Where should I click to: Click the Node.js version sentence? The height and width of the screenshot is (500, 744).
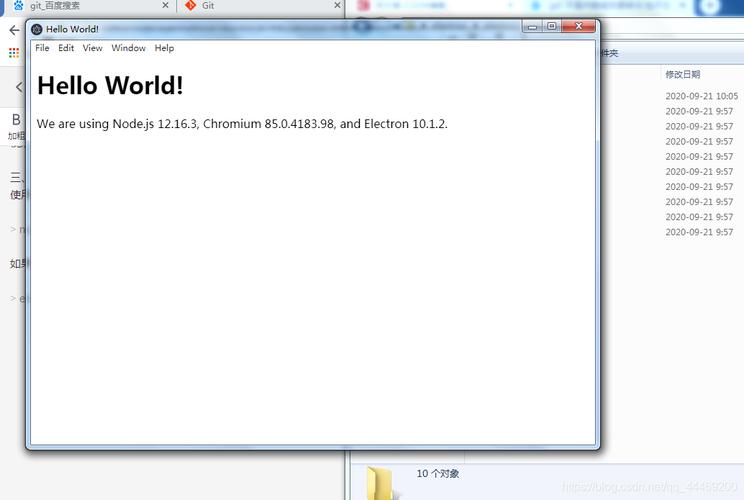click(x=242, y=124)
